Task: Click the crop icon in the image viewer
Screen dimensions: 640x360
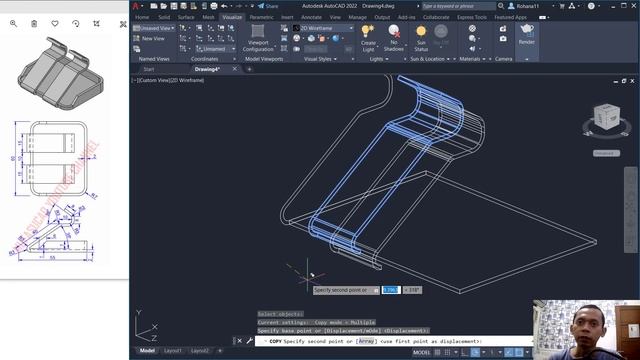Action: point(96,24)
